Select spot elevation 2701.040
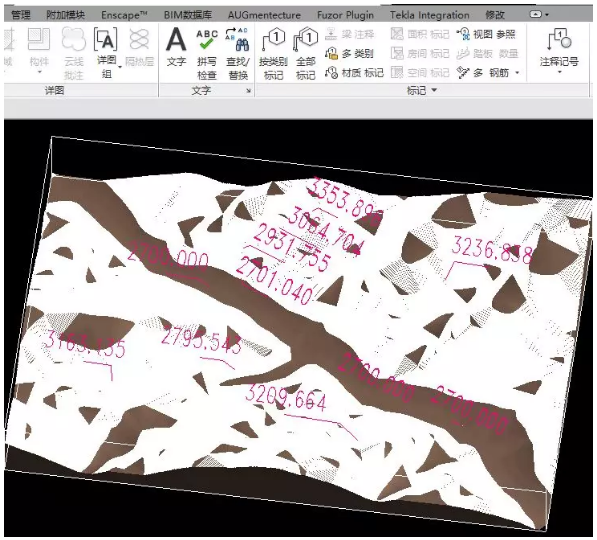This screenshot has height=540, width=597. click(274, 281)
